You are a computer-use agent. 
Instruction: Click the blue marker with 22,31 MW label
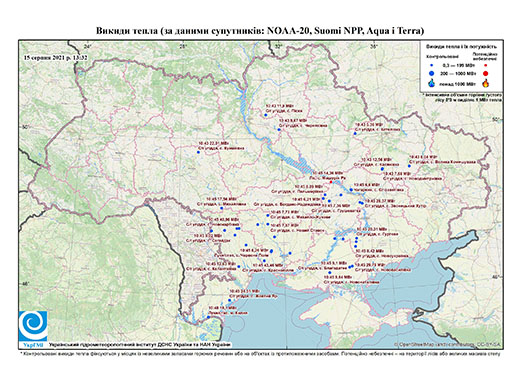(x=198, y=152)
